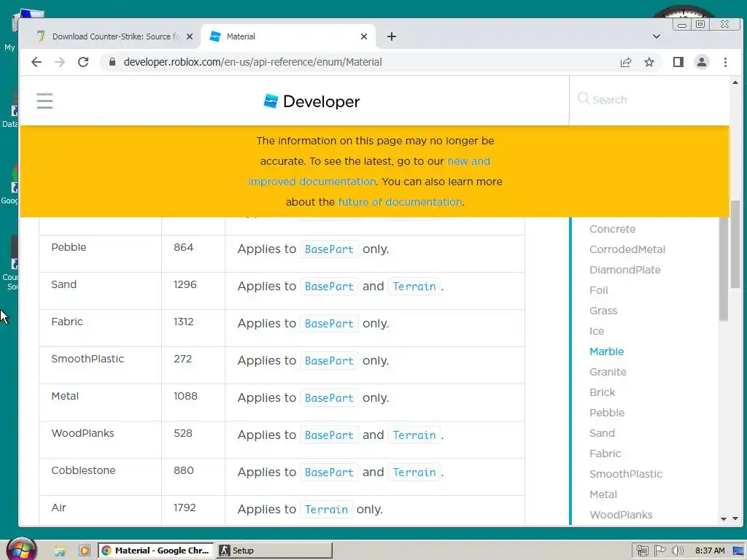This screenshot has height=560, width=747.
Task: Select Material - Google Chrome taskbar button
Action: (x=156, y=551)
